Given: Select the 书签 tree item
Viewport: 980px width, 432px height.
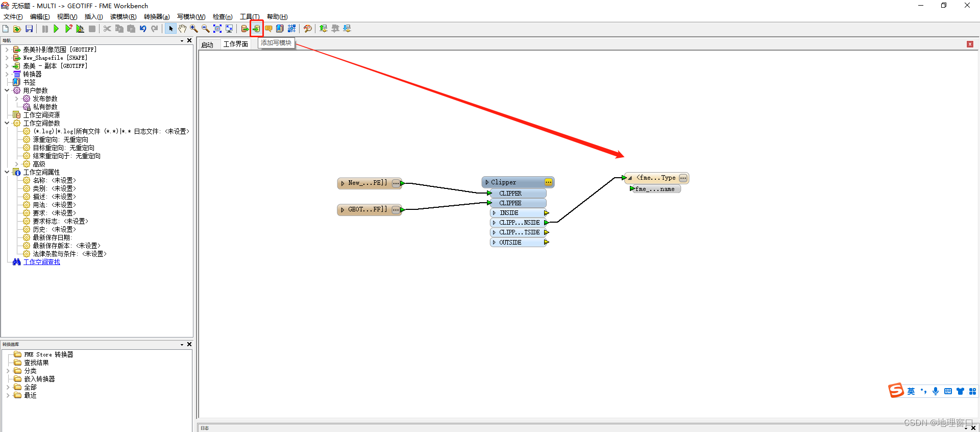Looking at the screenshot, I should point(29,82).
